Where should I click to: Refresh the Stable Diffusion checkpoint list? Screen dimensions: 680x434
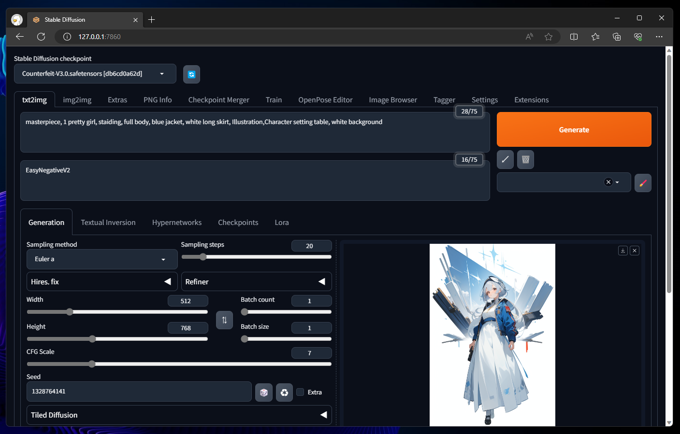pos(191,74)
